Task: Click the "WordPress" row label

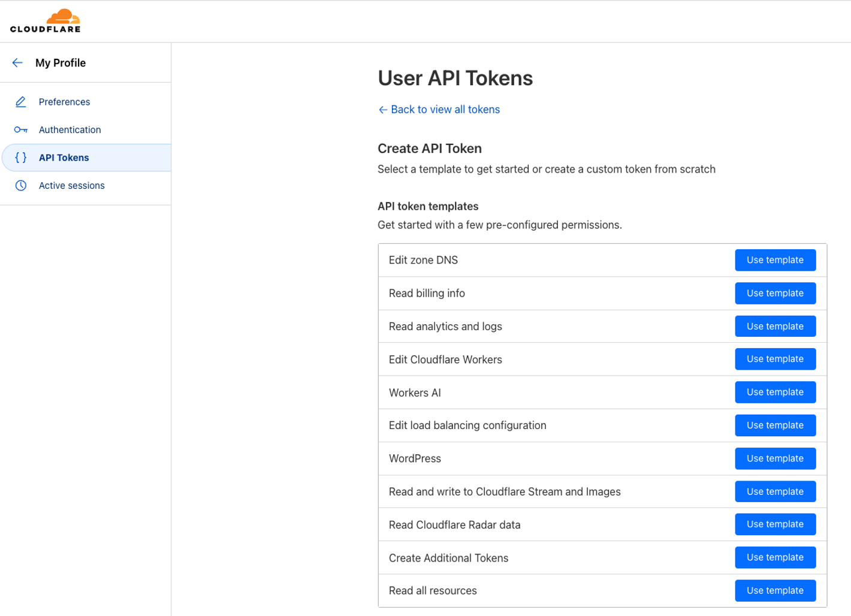Action: 415,458
